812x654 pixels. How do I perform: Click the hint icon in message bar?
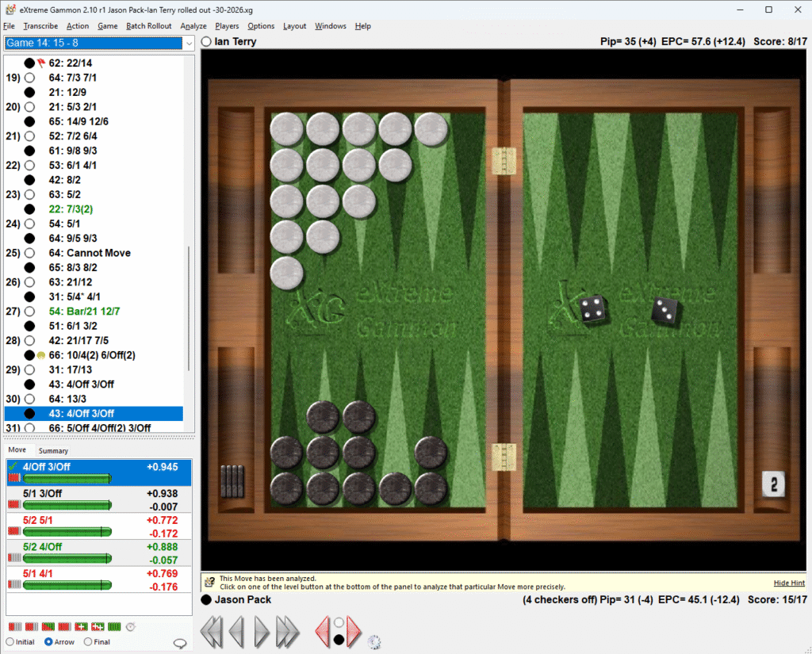[x=209, y=582]
